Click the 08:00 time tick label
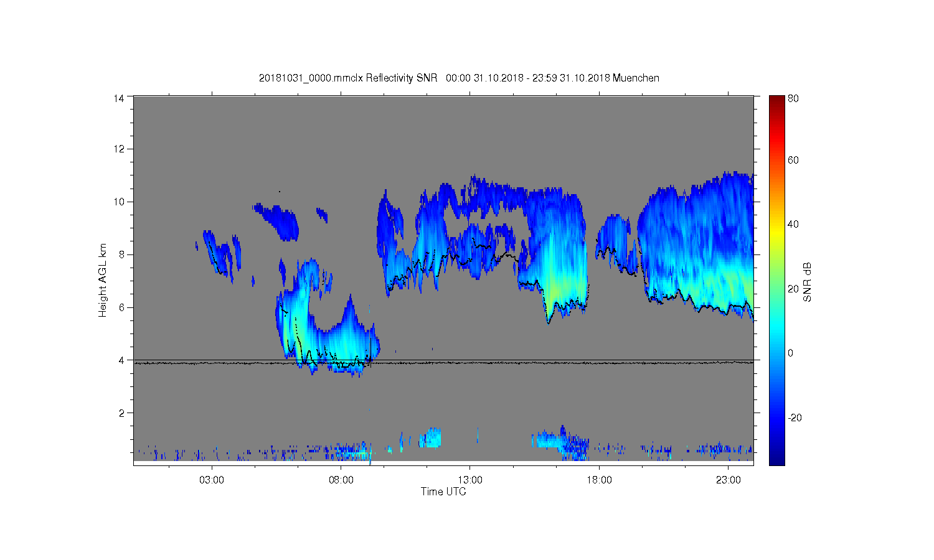Viewport: 934px width, 560px height. (341, 480)
